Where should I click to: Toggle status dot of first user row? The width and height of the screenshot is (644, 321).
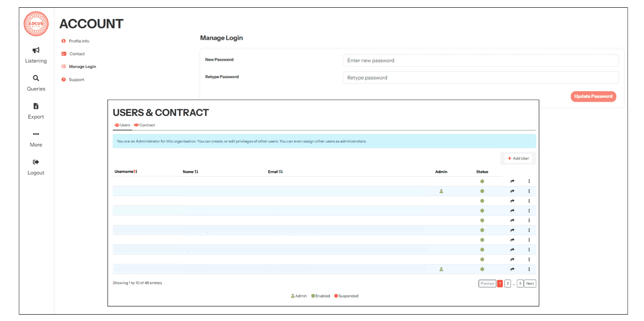[x=482, y=181]
